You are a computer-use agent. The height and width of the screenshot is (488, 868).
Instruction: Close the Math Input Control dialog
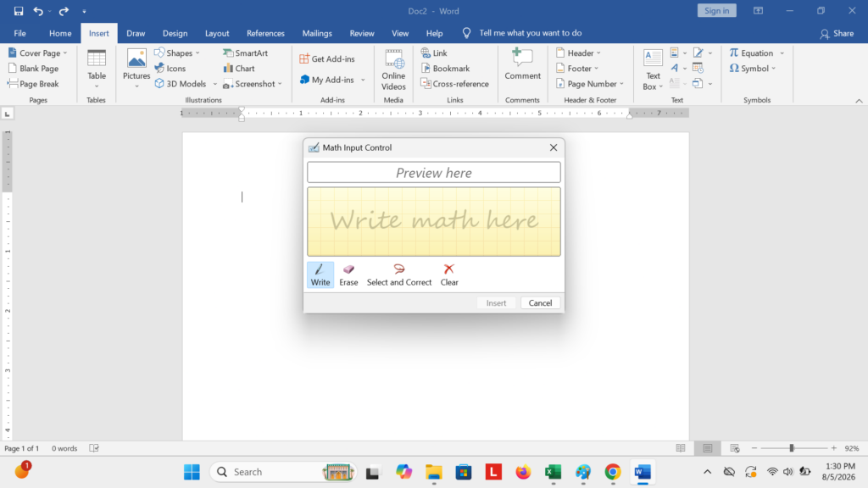553,147
